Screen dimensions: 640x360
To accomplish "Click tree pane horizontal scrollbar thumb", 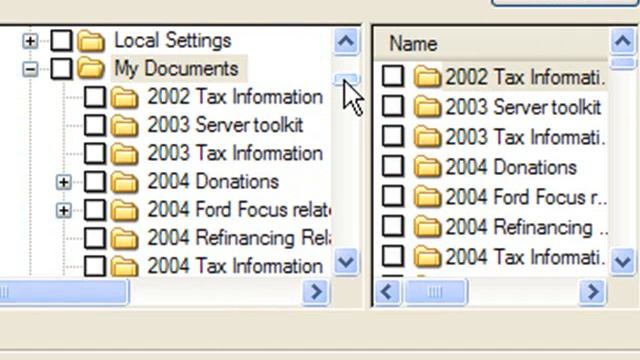I will [x=64, y=292].
